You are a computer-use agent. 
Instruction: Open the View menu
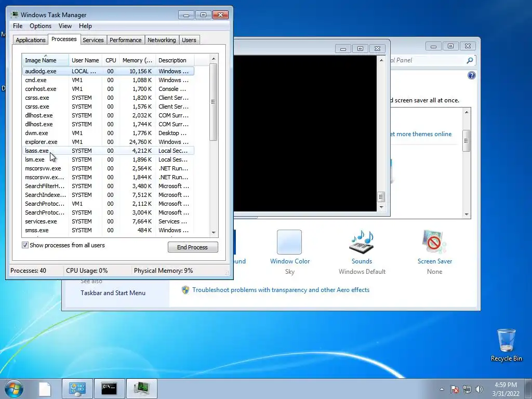tap(65, 26)
